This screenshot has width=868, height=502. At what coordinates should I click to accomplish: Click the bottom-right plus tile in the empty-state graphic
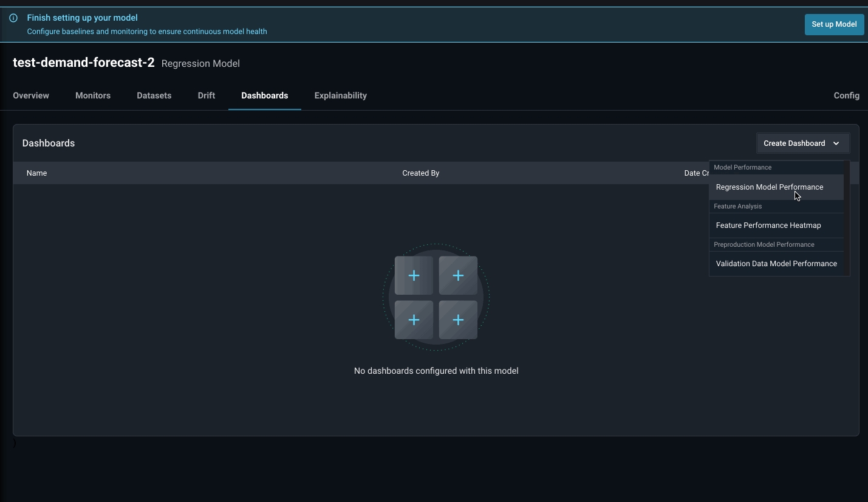click(458, 320)
